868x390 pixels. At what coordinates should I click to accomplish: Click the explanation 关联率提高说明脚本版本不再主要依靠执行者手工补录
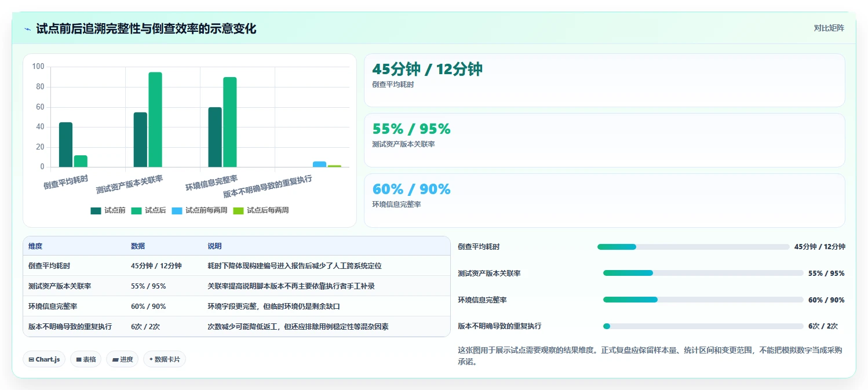[291, 286]
